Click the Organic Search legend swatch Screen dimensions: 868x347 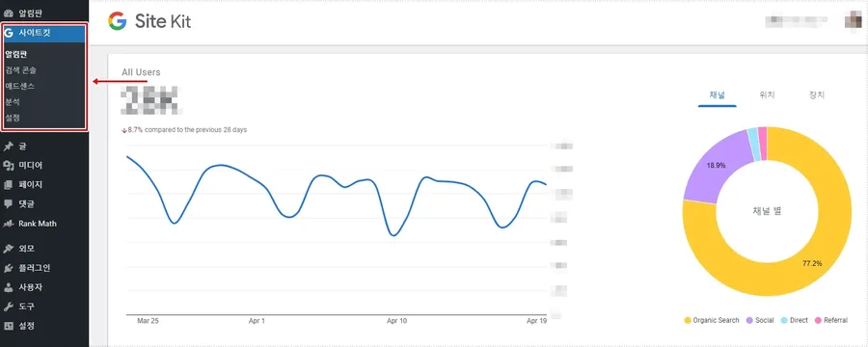tap(688, 320)
